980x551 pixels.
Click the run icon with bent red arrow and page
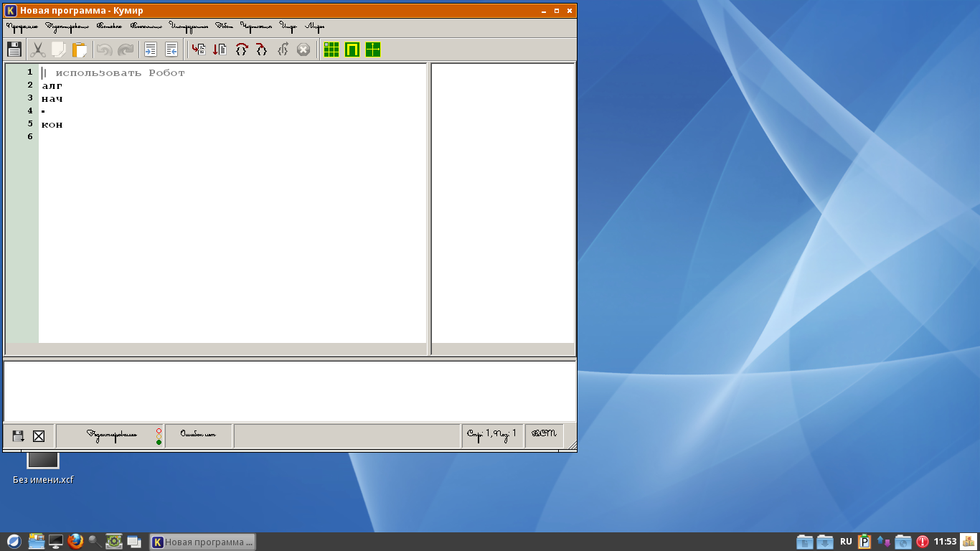pos(199,50)
